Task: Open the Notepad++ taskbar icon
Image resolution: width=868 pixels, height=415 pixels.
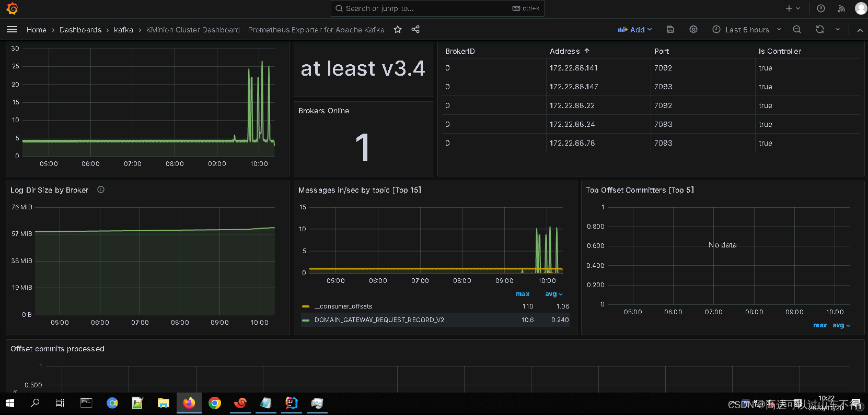Action: pos(137,403)
